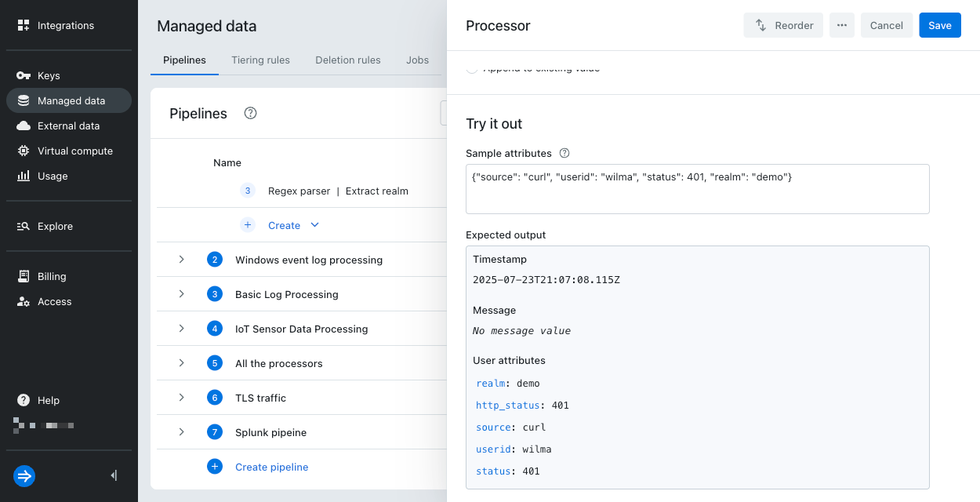Viewport: 980px width, 502px height.
Task: Click pipeline number 7 badge
Action: point(215,432)
